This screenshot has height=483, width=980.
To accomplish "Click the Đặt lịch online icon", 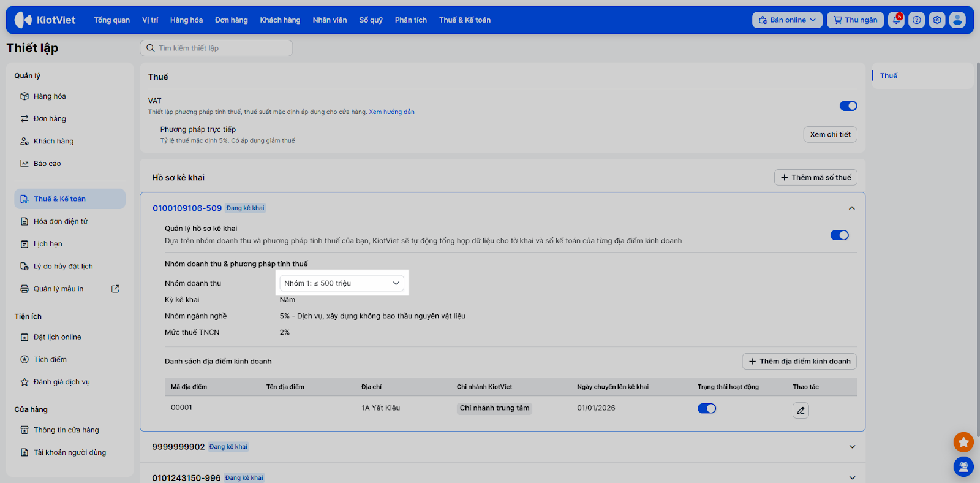I will pyautogui.click(x=24, y=337).
